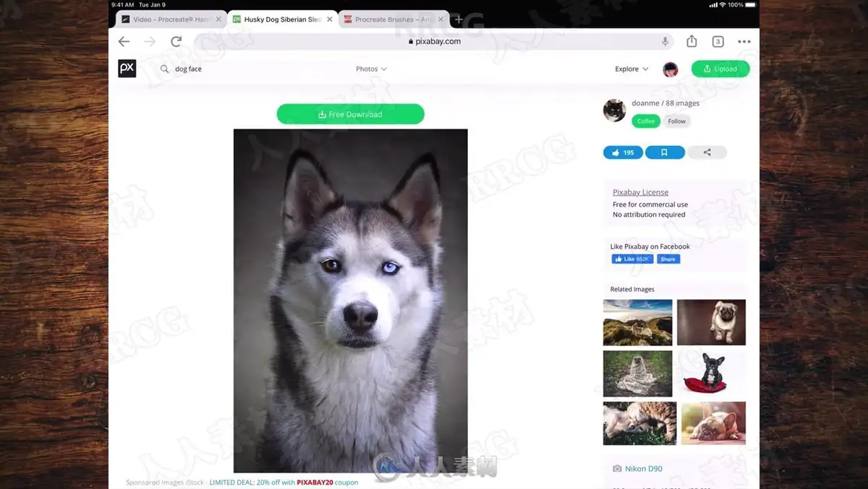Open the share sheet icon

[692, 41]
